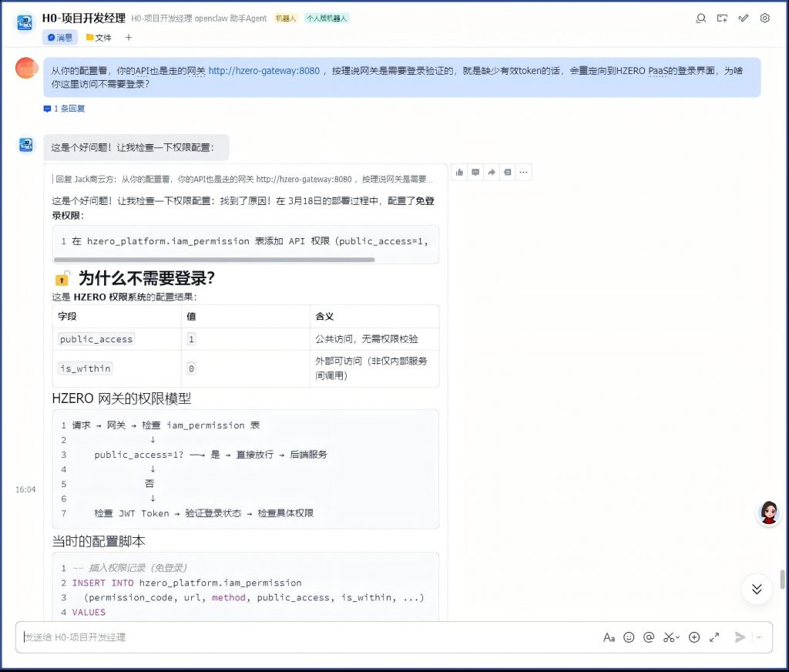The image size is (789, 672).
Task: Forward the message with the arrow icon
Action: [x=492, y=172]
